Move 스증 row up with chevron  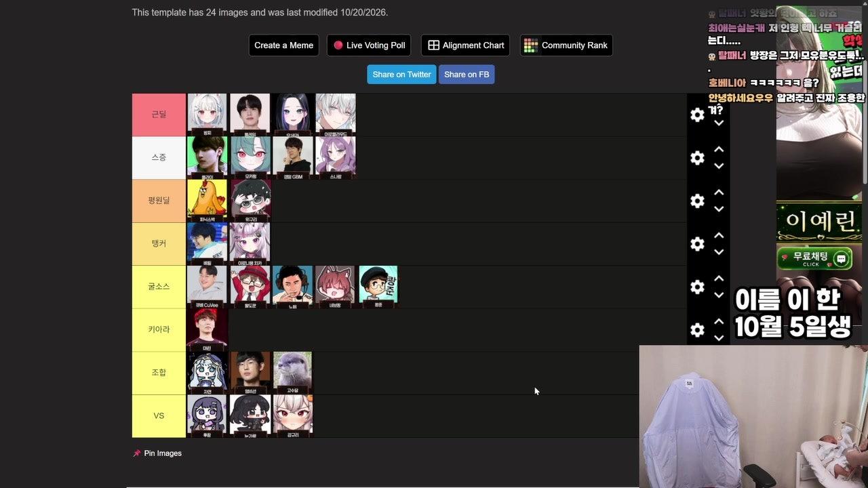pos(719,150)
